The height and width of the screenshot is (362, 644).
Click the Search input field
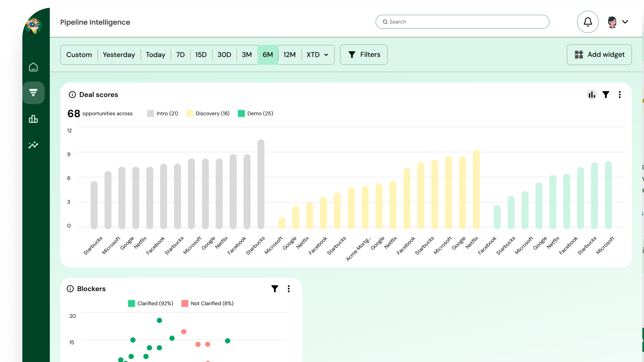click(462, 22)
